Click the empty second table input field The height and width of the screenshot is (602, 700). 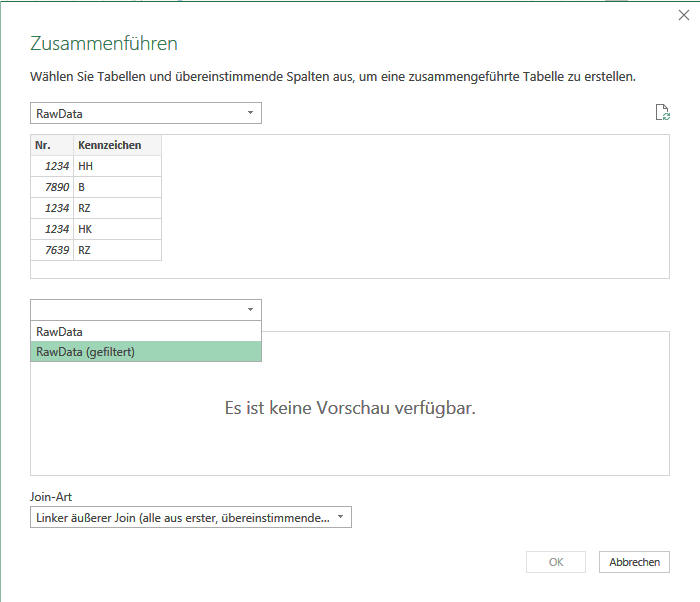tap(137, 309)
